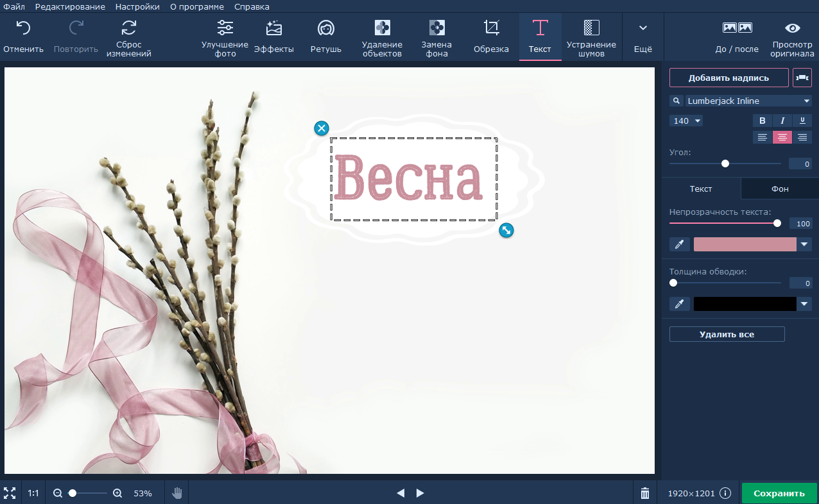Click the font search magnifier icon
Viewport: 819px width, 504px height.
click(676, 101)
